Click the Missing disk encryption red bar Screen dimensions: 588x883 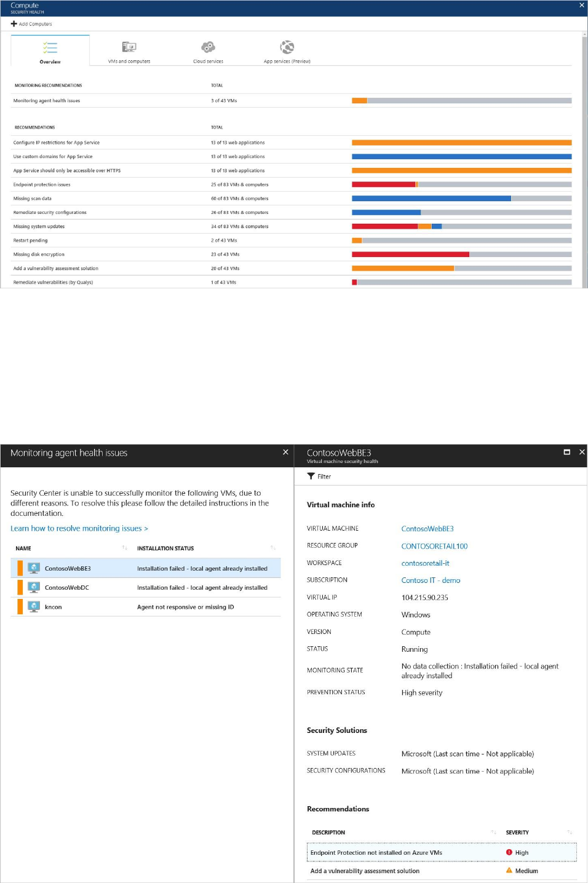pyautogui.click(x=410, y=255)
